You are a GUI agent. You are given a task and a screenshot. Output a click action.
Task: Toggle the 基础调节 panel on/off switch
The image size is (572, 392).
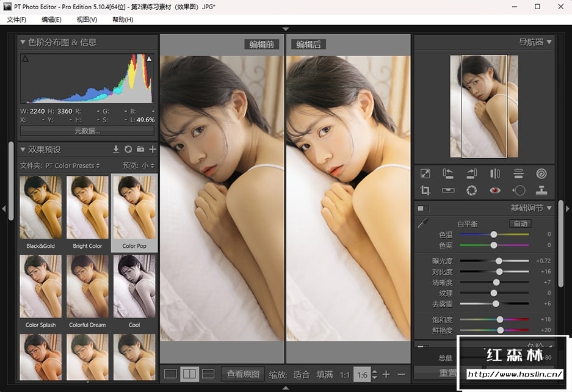pos(422,208)
